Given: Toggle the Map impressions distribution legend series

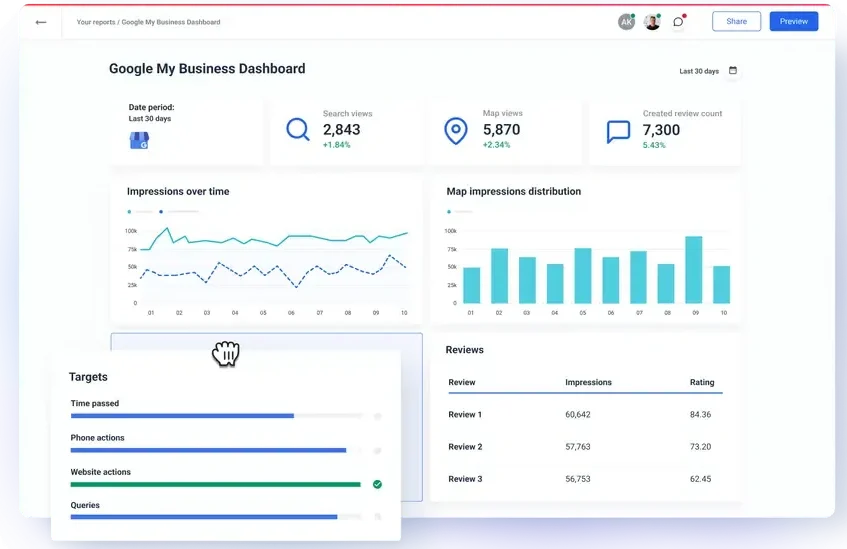Looking at the screenshot, I should (x=460, y=211).
